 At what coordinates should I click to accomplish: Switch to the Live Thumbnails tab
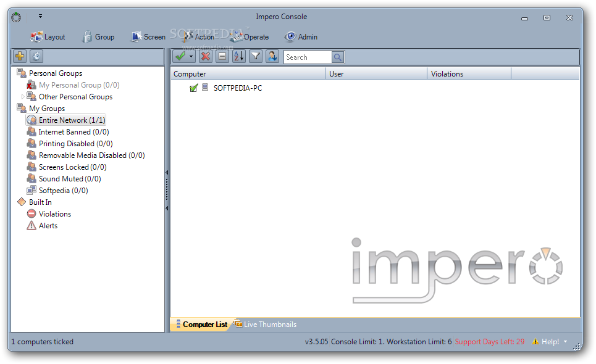(x=266, y=325)
